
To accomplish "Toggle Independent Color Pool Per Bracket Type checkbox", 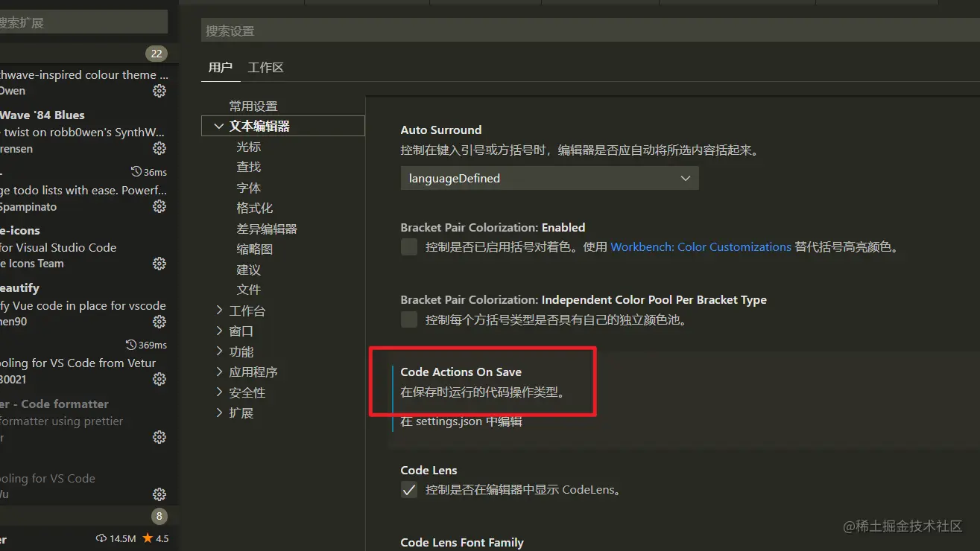I will pyautogui.click(x=409, y=319).
